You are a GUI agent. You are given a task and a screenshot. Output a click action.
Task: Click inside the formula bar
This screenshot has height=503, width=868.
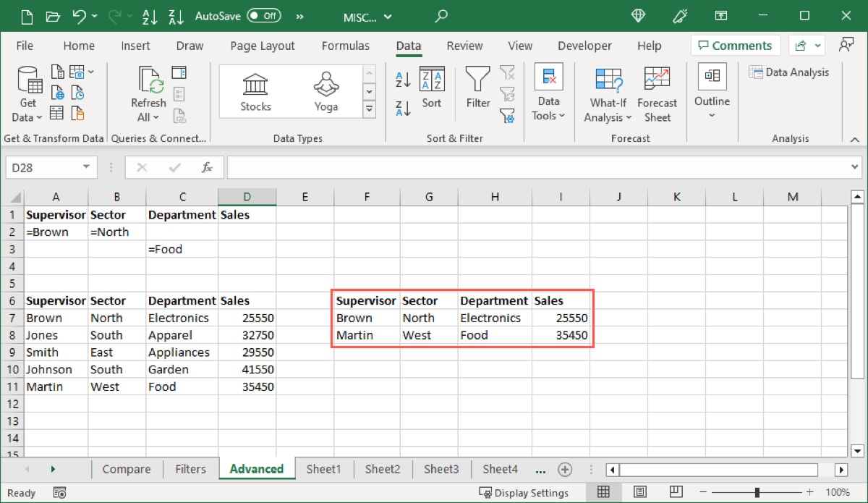click(506, 167)
